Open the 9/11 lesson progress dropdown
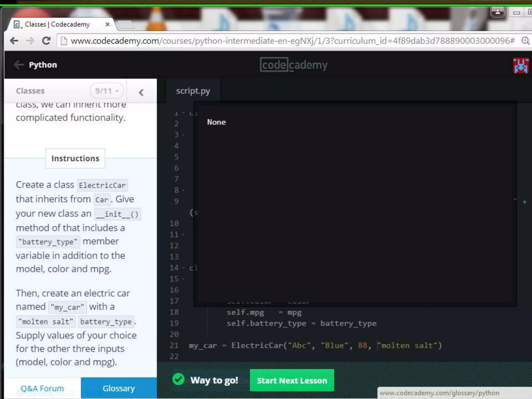Viewport: 532px width, 399px height. pyautogui.click(x=107, y=91)
